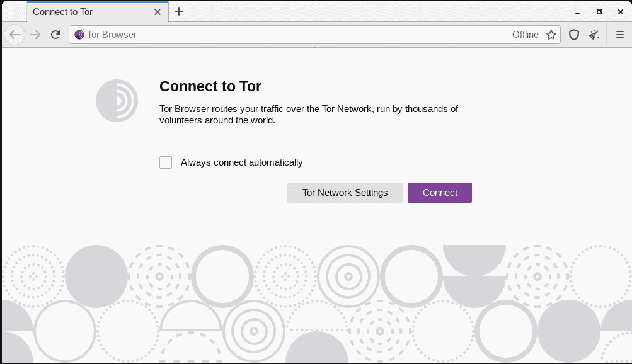The height and width of the screenshot is (364, 632).
Task: Click the purple Connect button
Action: point(440,193)
